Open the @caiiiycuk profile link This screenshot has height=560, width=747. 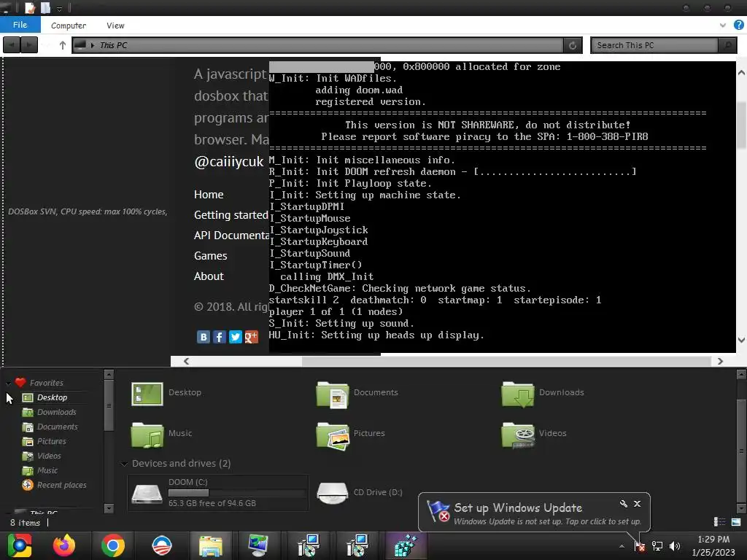[228, 161]
